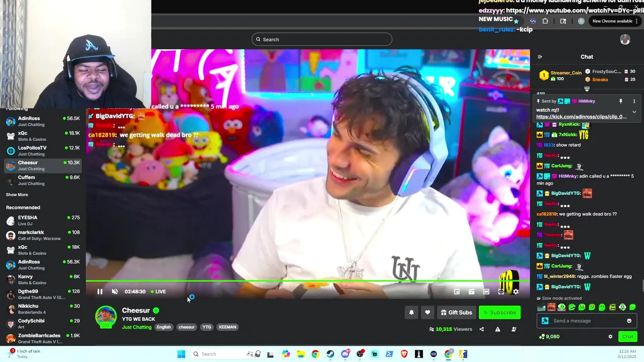Send message with green Chat button
Screen dimensions: 644x362
[x=627, y=336]
